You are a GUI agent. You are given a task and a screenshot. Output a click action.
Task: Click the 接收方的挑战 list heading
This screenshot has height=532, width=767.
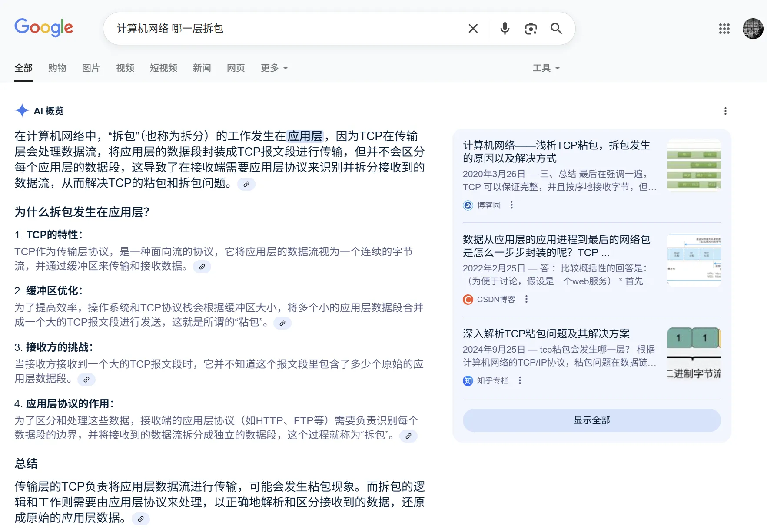pos(60,347)
